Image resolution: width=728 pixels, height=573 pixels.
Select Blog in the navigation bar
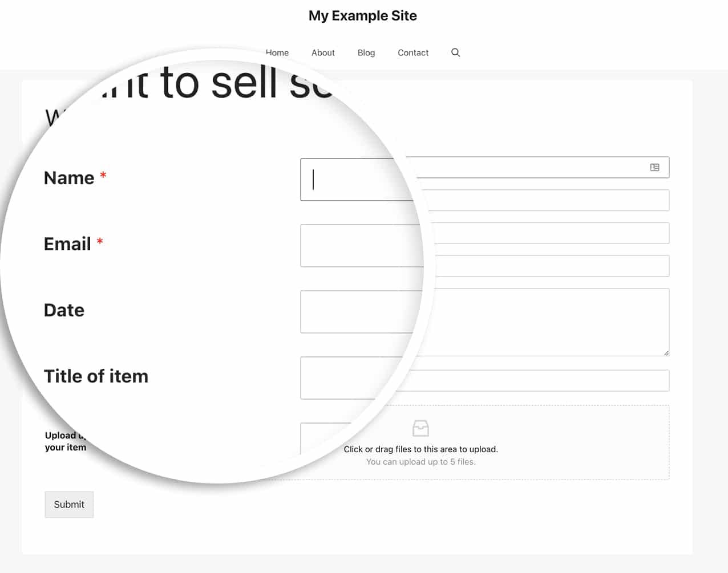coord(366,52)
